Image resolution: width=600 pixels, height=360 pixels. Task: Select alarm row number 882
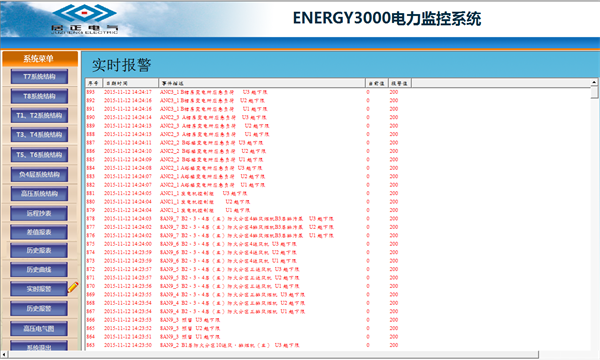[x=91, y=185]
